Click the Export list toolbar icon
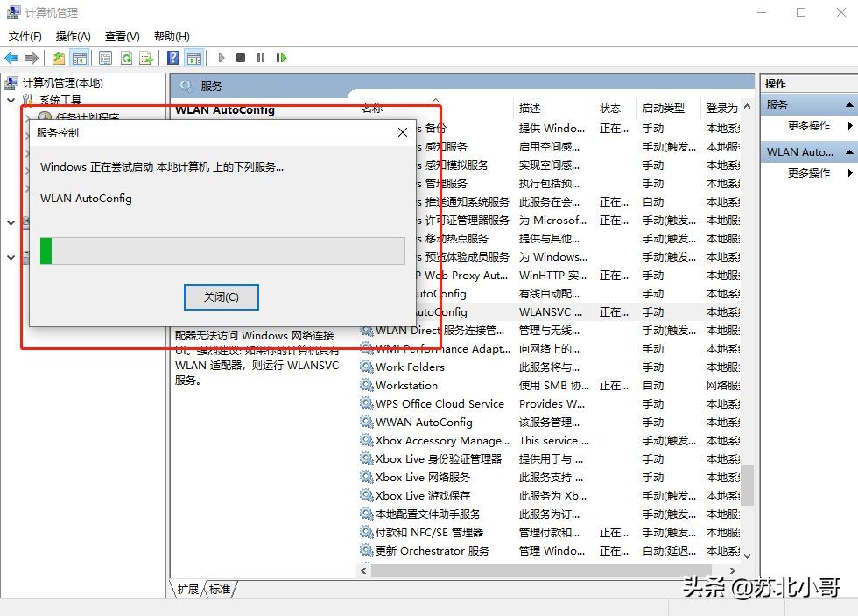Viewport: 858px width, 616px height. (x=146, y=58)
